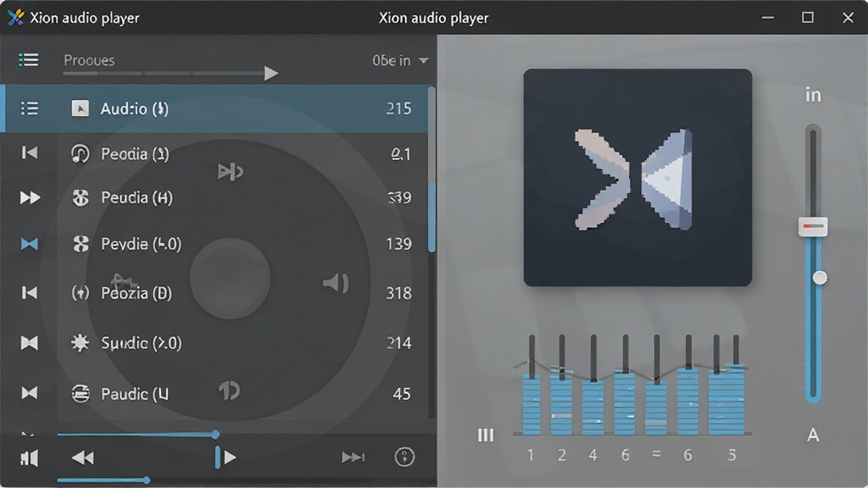Click the equalizer bars icon
This screenshot has height=488, width=868.
pos(486,435)
